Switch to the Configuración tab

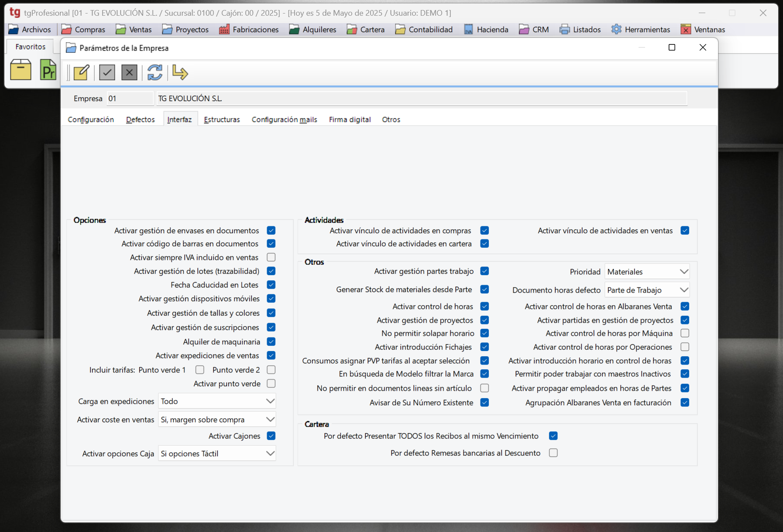[91, 119]
